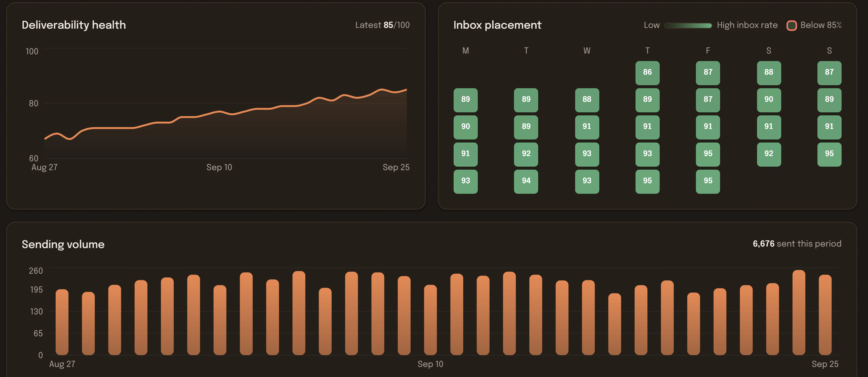
Task: Click the Below 85% legend label
Action: 821,25
